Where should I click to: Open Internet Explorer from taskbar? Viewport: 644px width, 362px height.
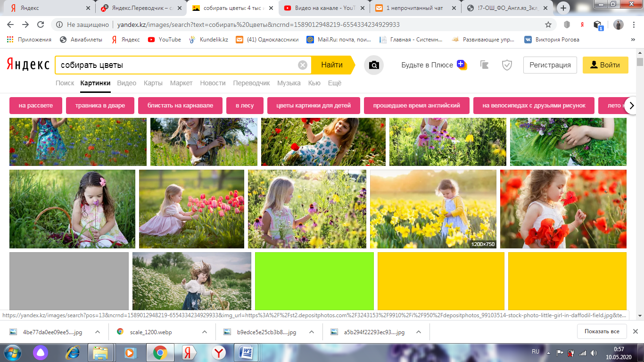pyautogui.click(x=73, y=353)
